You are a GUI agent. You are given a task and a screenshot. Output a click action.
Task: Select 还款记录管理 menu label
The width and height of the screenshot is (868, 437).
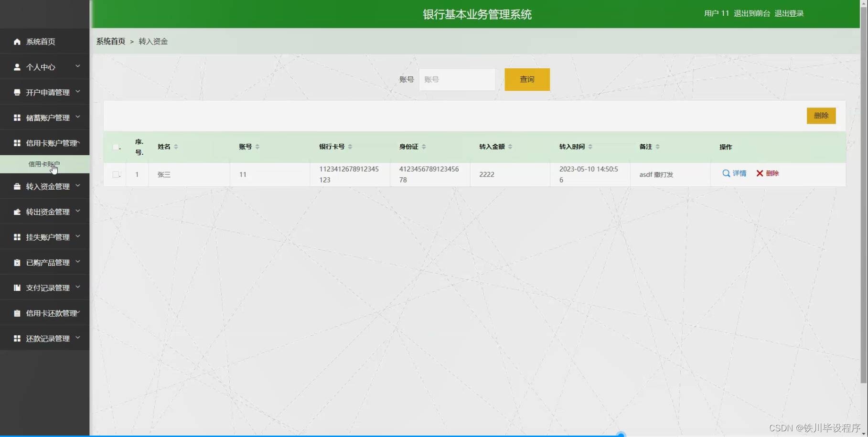tap(48, 339)
